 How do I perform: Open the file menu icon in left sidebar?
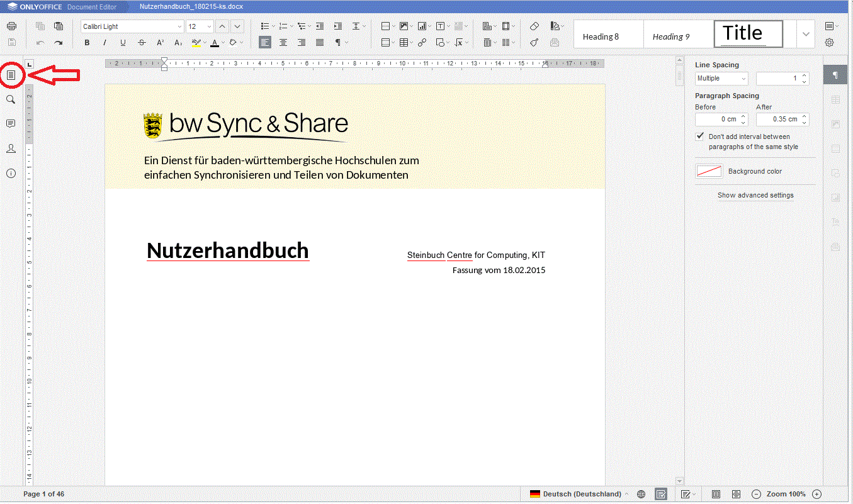click(11, 75)
